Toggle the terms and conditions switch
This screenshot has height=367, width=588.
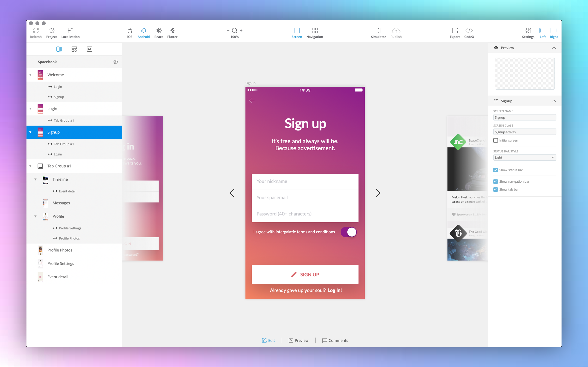[349, 232]
